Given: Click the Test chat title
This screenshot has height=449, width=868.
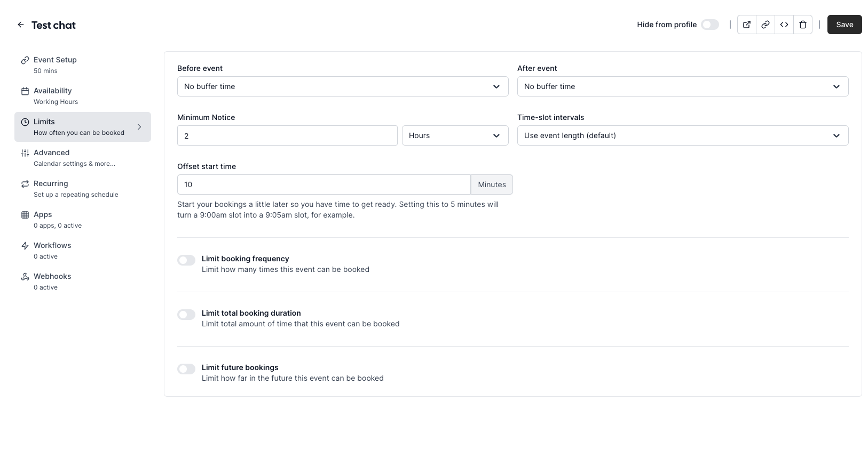Looking at the screenshot, I should coord(53,25).
